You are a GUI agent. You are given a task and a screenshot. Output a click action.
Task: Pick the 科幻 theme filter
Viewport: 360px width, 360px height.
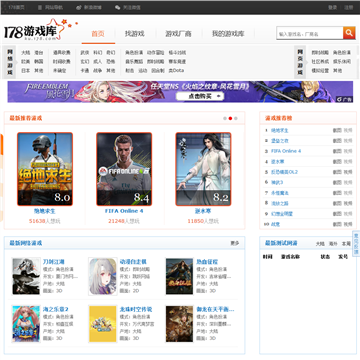(98, 53)
